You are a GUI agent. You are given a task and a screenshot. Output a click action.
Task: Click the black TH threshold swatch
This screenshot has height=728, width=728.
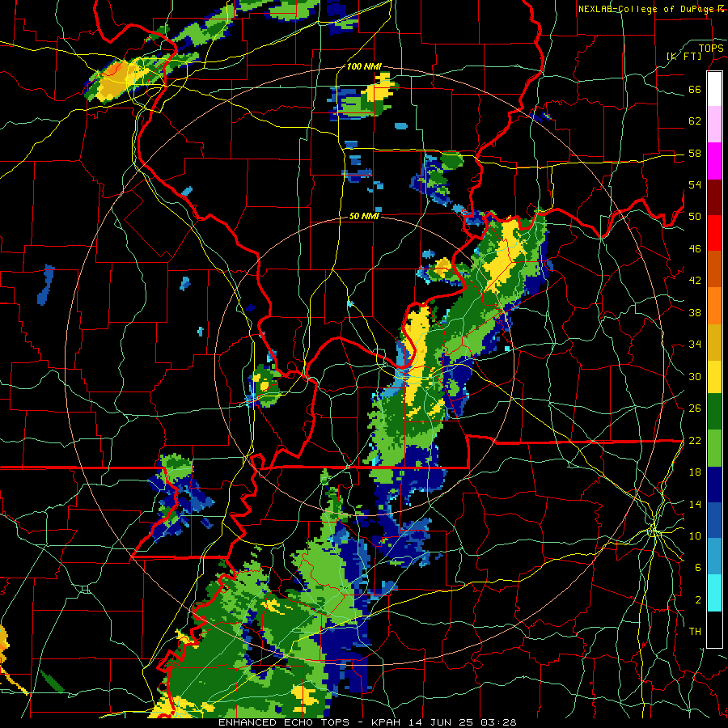coord(714,629)
